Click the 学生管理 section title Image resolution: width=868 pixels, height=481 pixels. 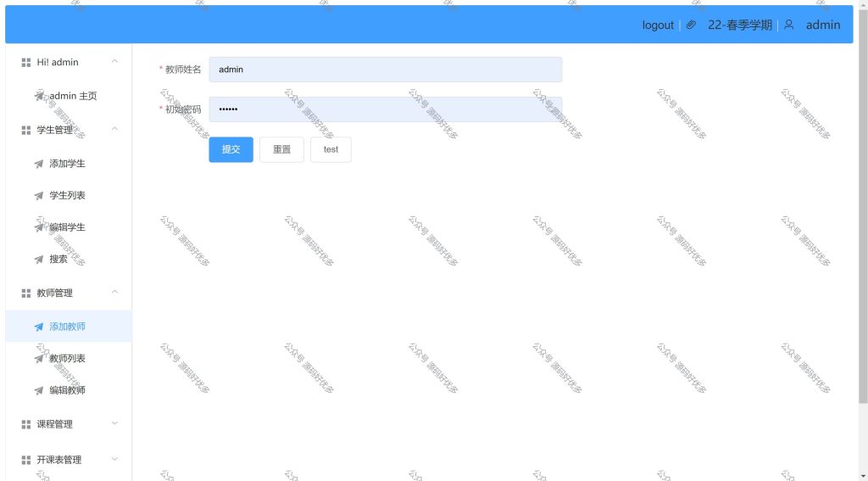point(55,130)
